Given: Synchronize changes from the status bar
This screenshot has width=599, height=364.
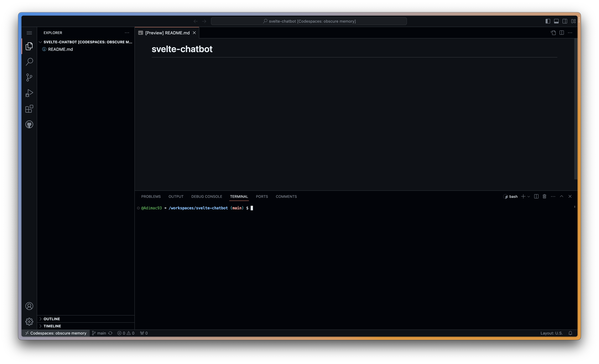Looking at the screenshot, I should [110, 333].
